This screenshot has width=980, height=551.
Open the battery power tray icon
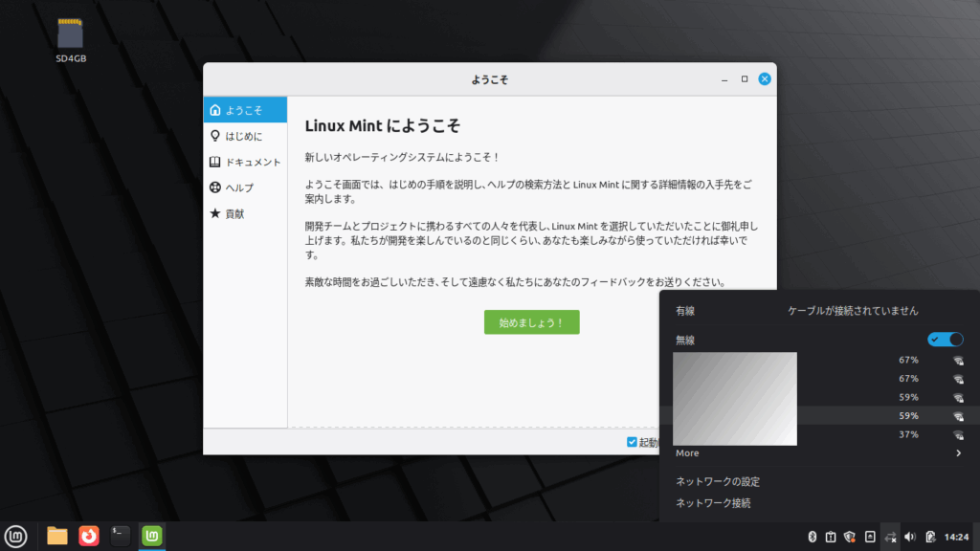tap(929, 537)
